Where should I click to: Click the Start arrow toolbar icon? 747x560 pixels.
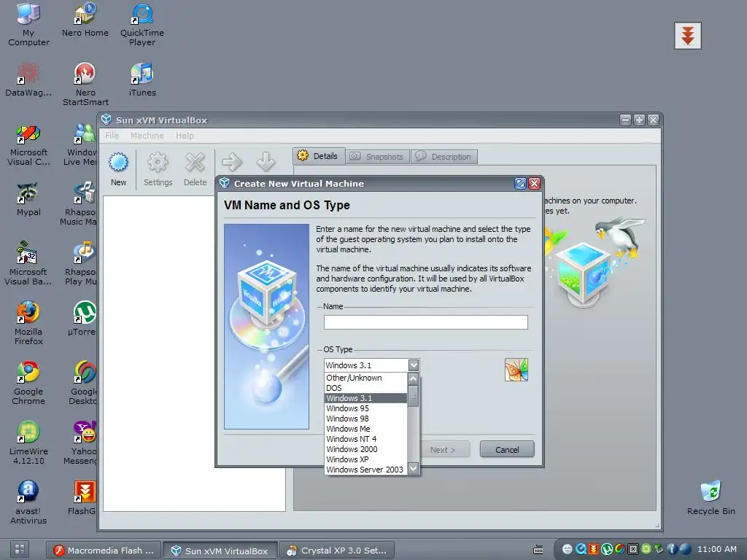pos(232,162)
